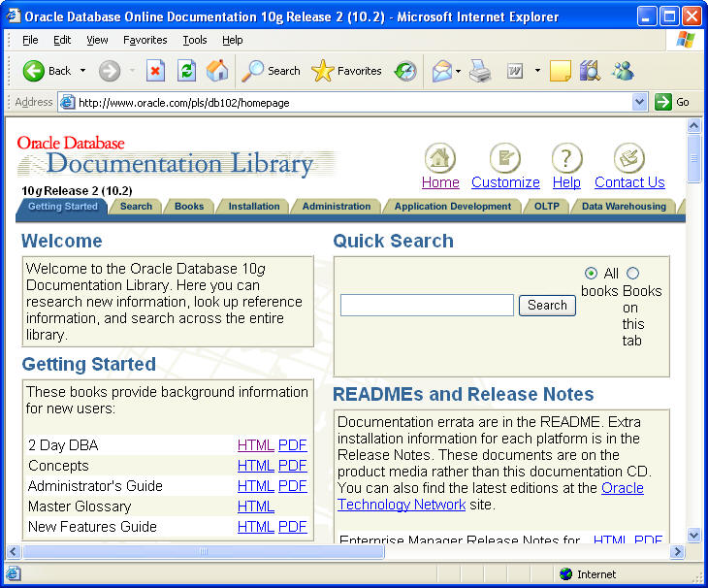
Task: Switch to the Administration tab
Action: coord(337,207)
